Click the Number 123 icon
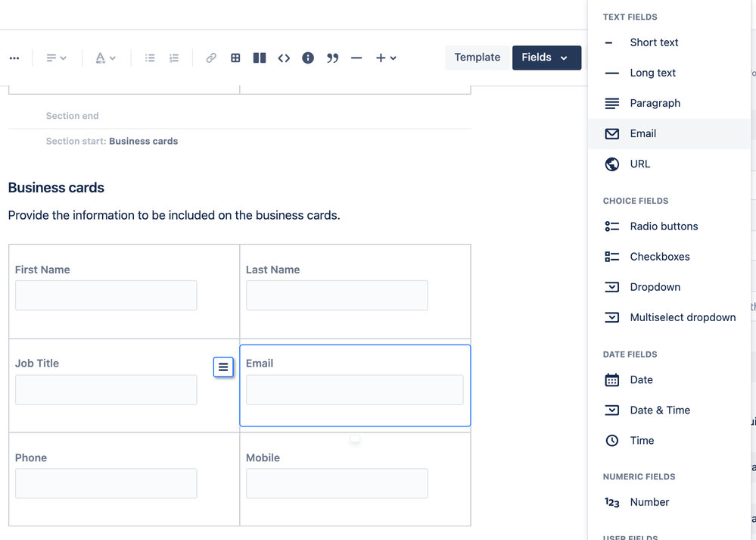This screenshot has height=540, width=756. [x=612, y=502]
